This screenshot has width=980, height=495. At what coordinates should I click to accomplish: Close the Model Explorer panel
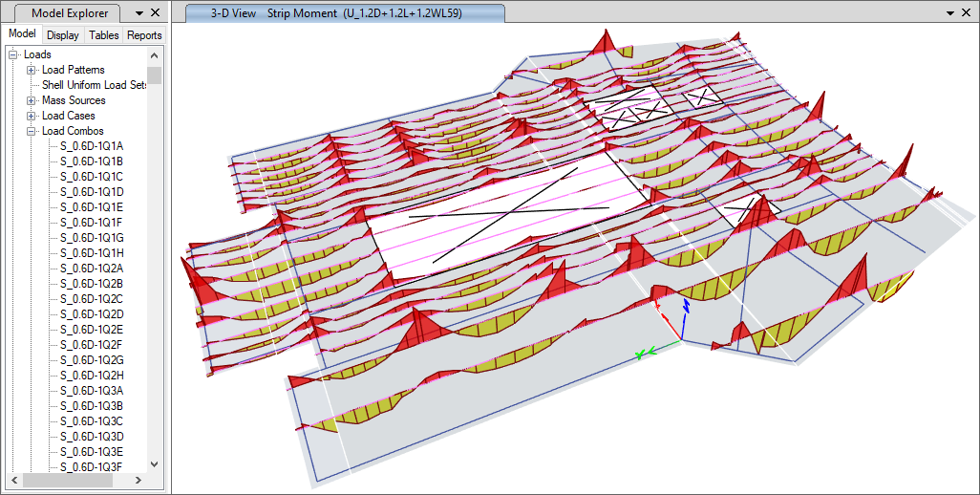156,13
